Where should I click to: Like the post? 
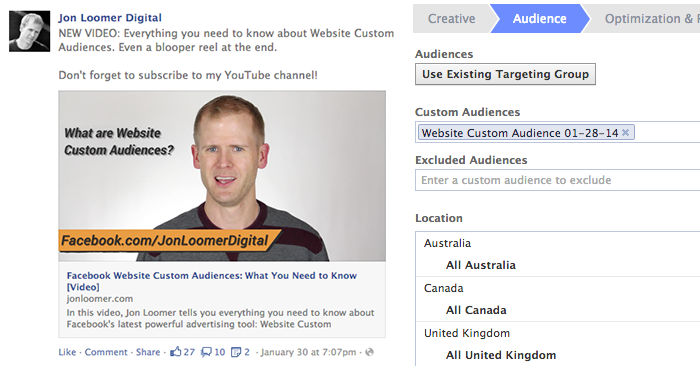point(67,352)
